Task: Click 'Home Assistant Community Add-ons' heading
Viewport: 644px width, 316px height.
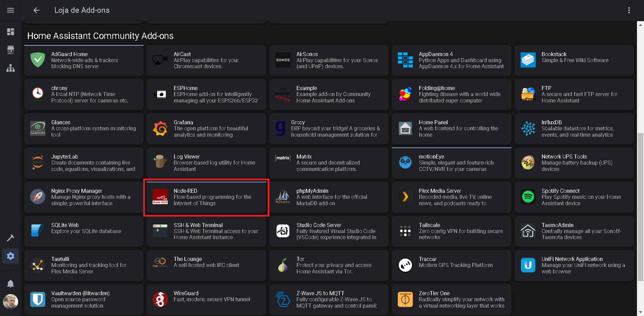Action: pyautogui.click(x=100, y=36)
